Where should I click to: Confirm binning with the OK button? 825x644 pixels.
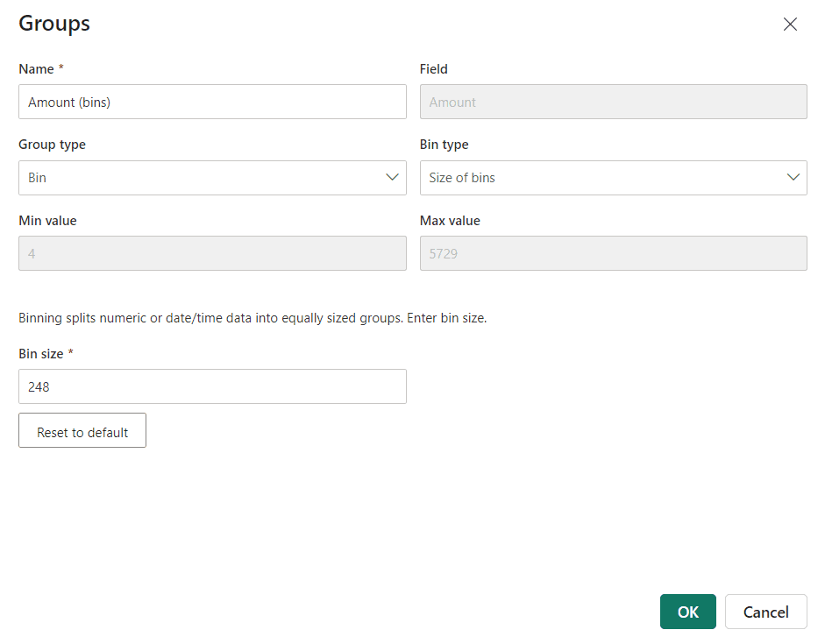(x=688, y=612)
